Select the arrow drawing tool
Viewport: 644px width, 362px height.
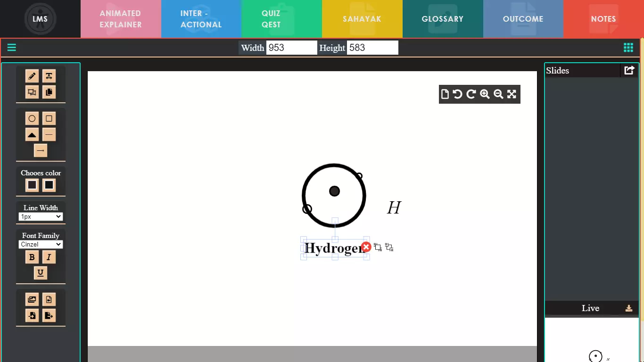pyautogui.click(x=41, y=151)
